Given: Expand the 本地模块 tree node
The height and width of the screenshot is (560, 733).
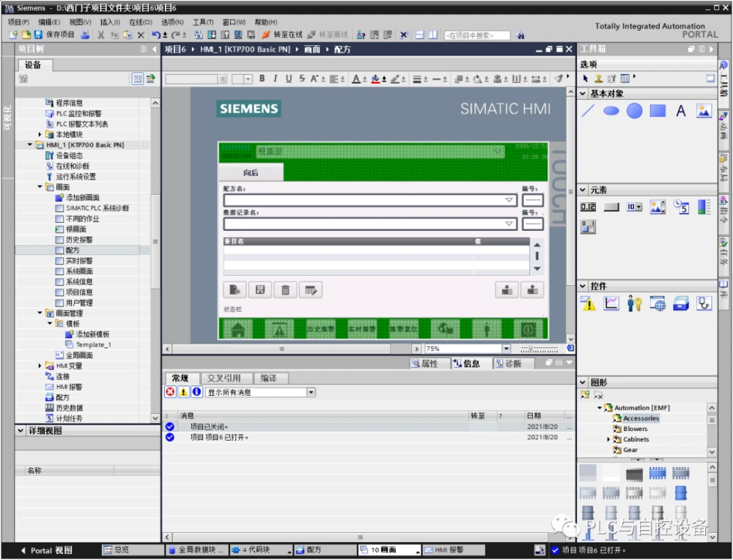Looking at the screenshot, I should click(x=40, y=135).
